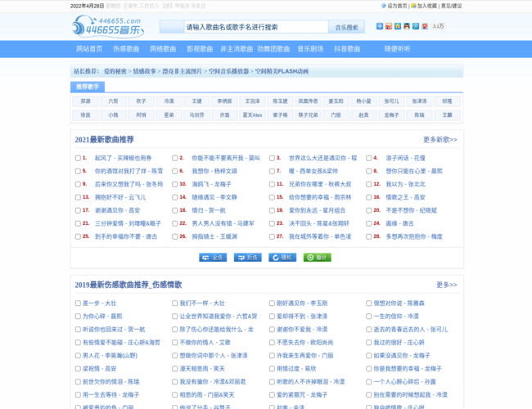Click the red mascot share icon

pyautogui.click(x=425, y=26)
